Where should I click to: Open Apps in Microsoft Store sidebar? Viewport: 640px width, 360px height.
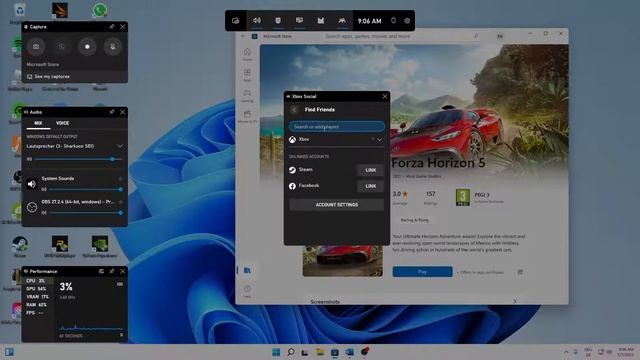point(247,75)
